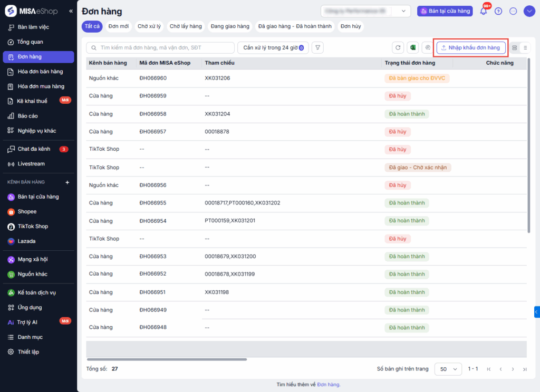Viewport: 540px width, 392px height.
Task: Open Kế toán dịch vụ
Action: click(36, 292)
